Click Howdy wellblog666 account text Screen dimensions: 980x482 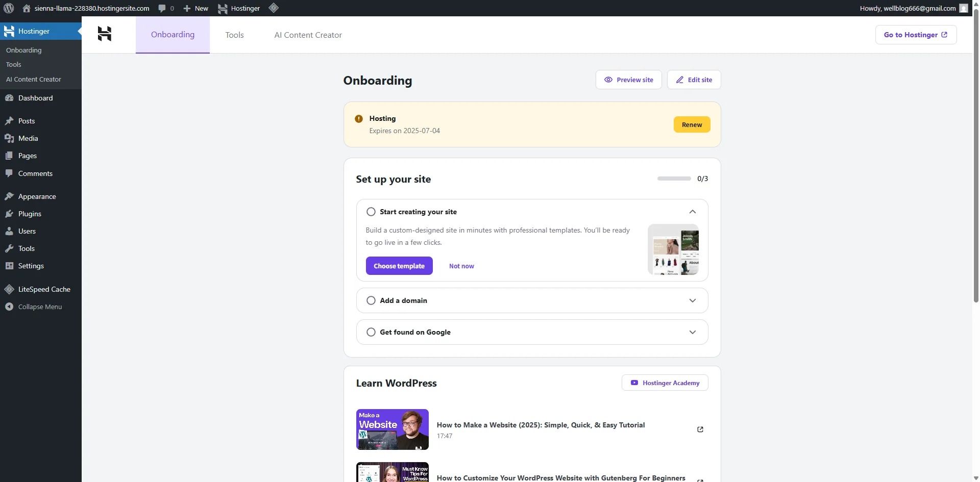coord(908,8)
